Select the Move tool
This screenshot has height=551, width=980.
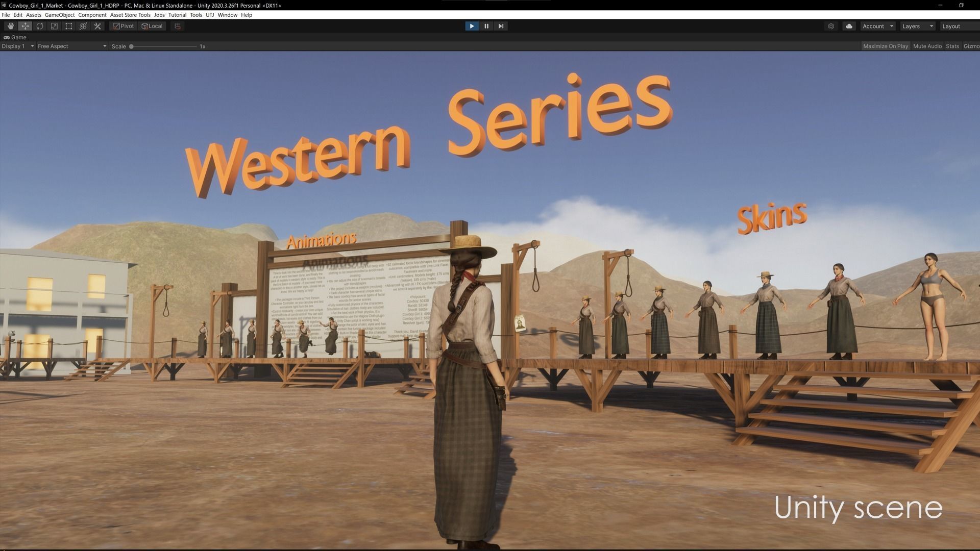pyautogui.click(x=25, y=26)
